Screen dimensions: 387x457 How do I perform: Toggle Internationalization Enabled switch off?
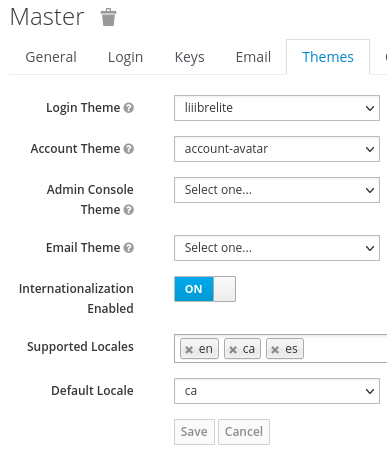pos(205,289)
